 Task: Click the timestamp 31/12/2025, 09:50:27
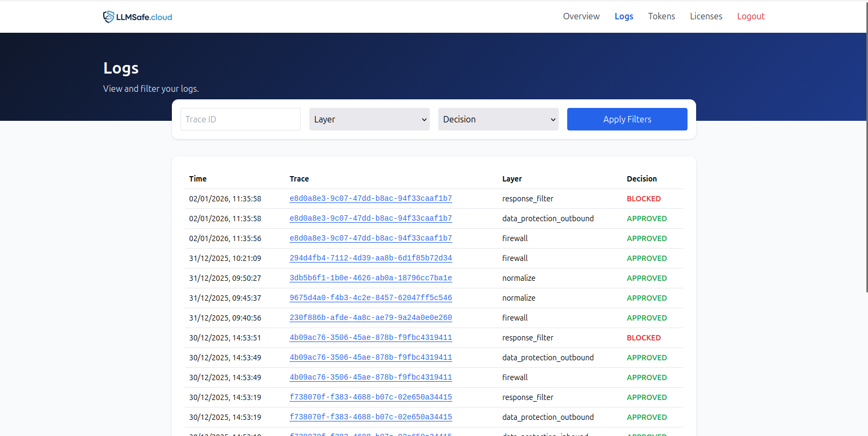coord(225,278)
